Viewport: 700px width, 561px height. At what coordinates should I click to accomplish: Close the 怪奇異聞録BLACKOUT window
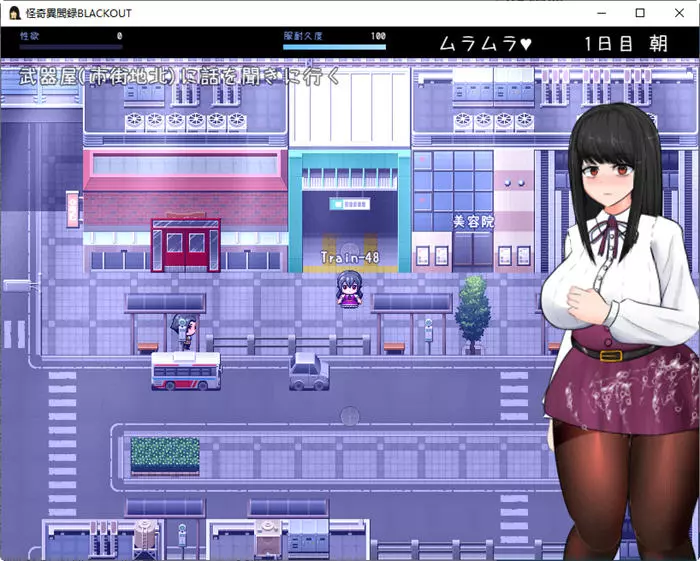(679, 13)
